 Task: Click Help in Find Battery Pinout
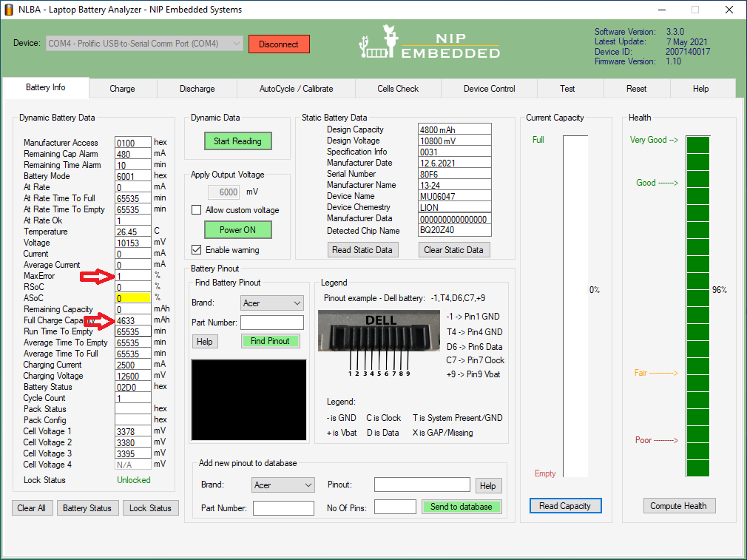pyautogui.click(x=205, y=342)
